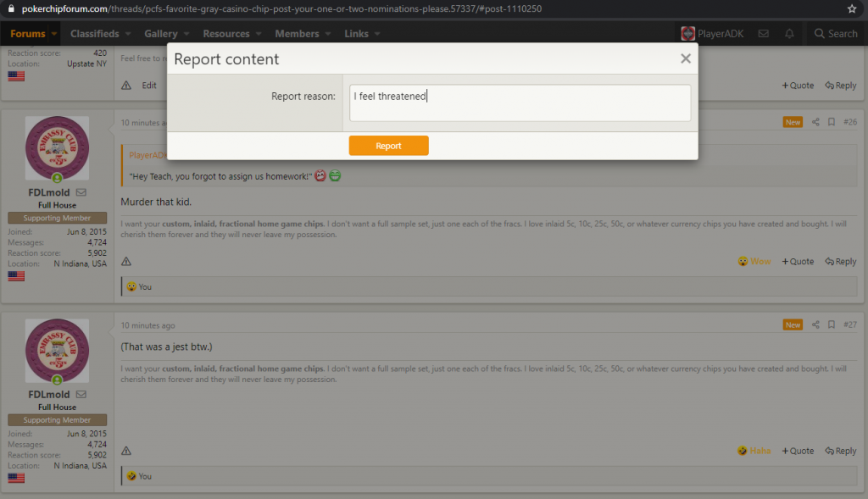868x499 pixels.
Task: Open the Gallery menu
Action: click(161, 34)
